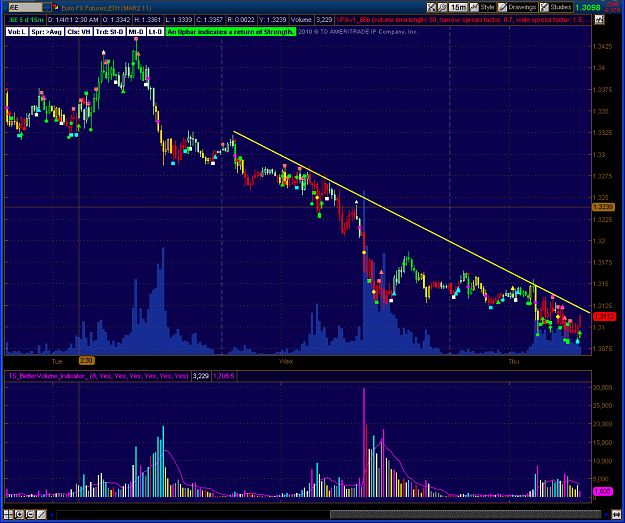The image size is (625, 523).
Task: Open the wrench chart settings icon
Action: coord(442,7)
